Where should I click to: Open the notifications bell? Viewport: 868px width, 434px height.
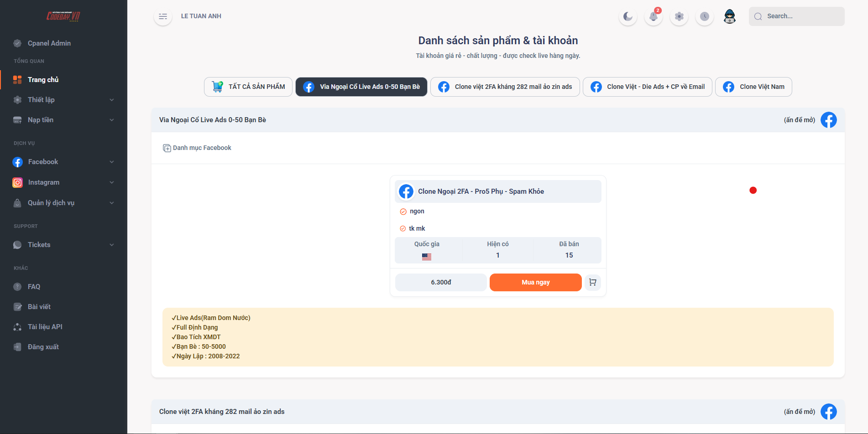[x=654, y=16]
